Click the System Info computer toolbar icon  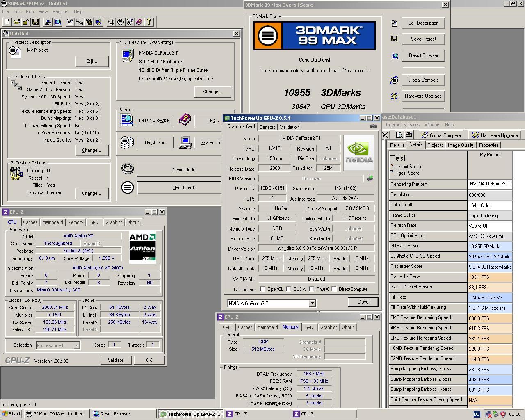tap(48, 22)
